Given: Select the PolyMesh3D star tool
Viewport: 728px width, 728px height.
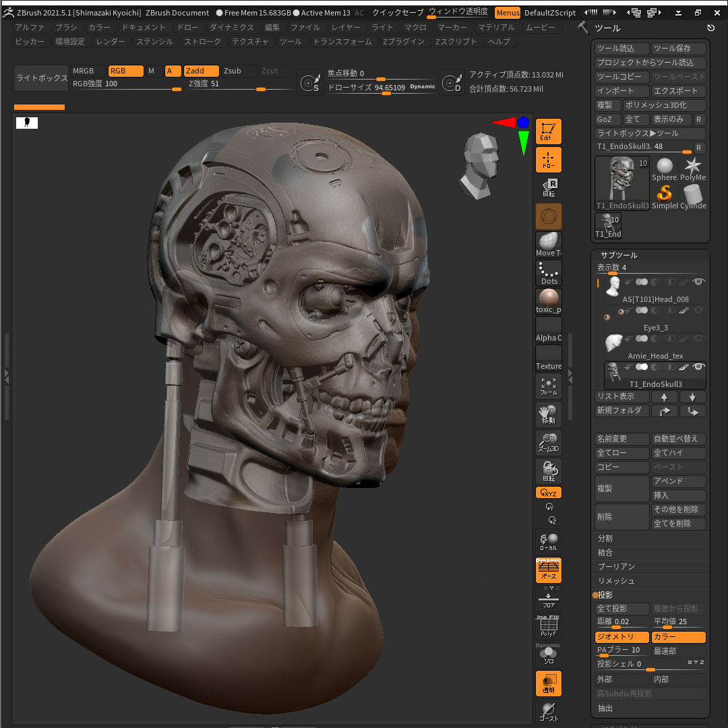Looking at the screenshot, I should (x=693, y=169).
